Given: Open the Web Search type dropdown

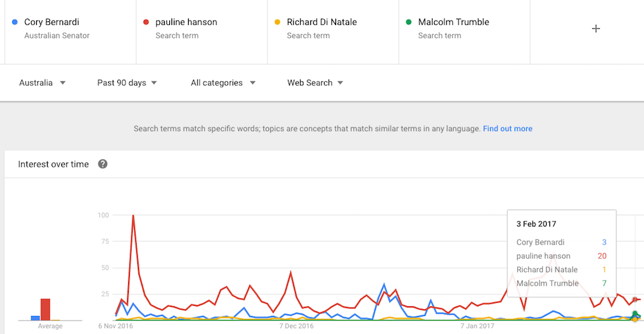Looking at the screenshot, I should (x=315, y=83).
